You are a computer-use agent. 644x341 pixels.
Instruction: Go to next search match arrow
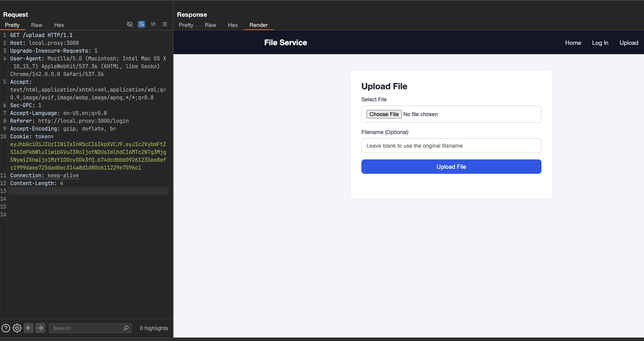pyautogui.click(x=40, y=328)
